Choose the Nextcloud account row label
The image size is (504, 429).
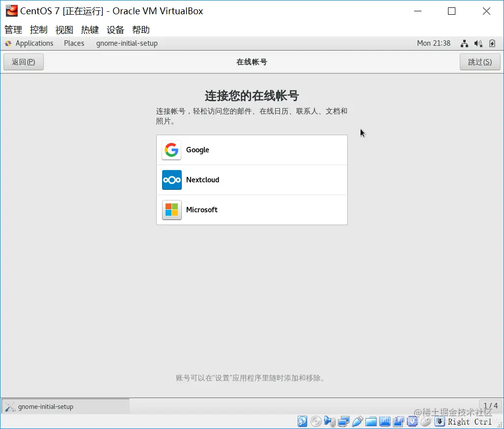coord(202,180)
